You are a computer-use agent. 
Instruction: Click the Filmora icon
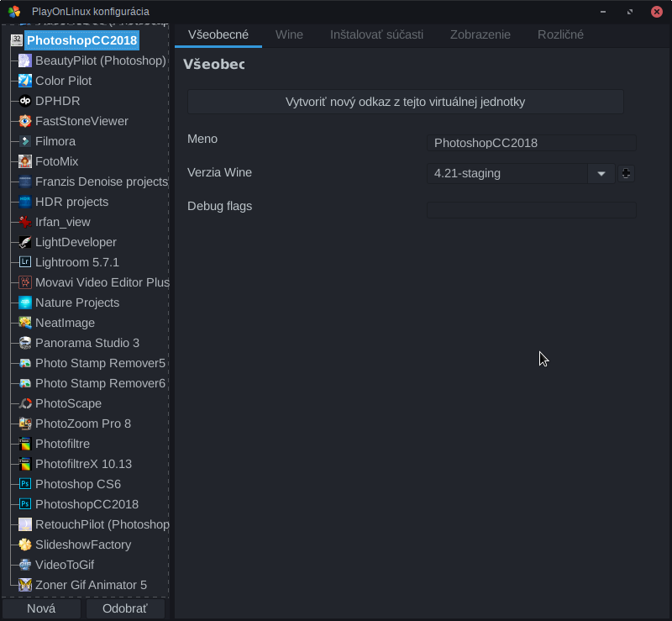point(25,141)
